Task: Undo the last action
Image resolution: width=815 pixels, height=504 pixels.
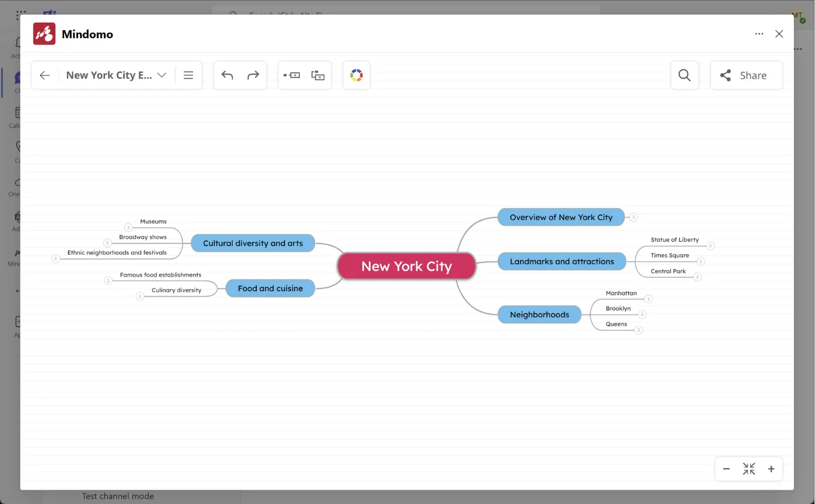Action: coord(227,75)
